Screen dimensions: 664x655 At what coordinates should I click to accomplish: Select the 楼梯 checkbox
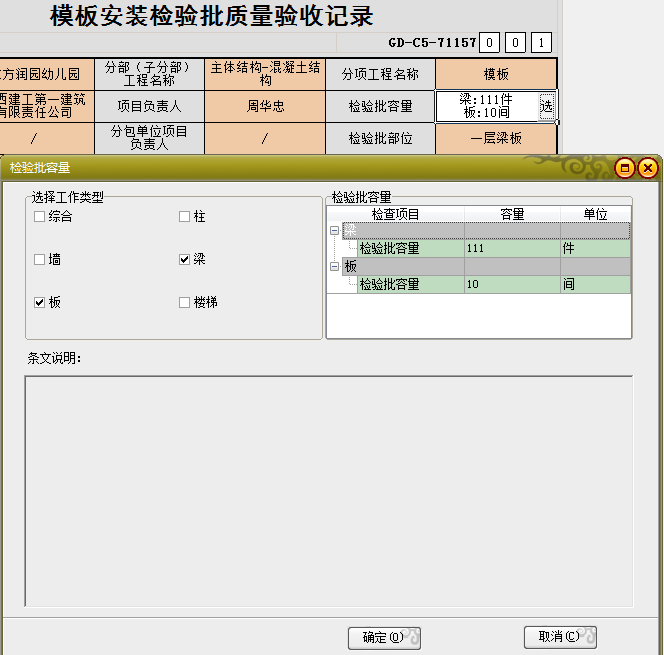click(185, 303)
